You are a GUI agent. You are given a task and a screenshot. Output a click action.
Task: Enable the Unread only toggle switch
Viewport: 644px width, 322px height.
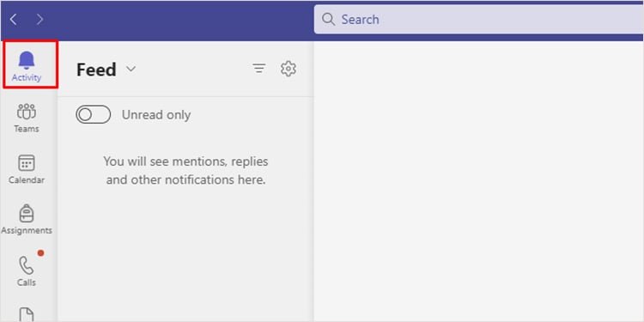tap(94, 114)
